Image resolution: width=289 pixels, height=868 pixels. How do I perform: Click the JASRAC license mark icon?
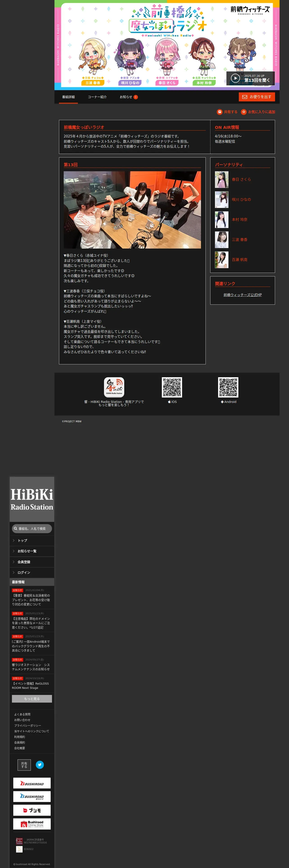point(20,841)
